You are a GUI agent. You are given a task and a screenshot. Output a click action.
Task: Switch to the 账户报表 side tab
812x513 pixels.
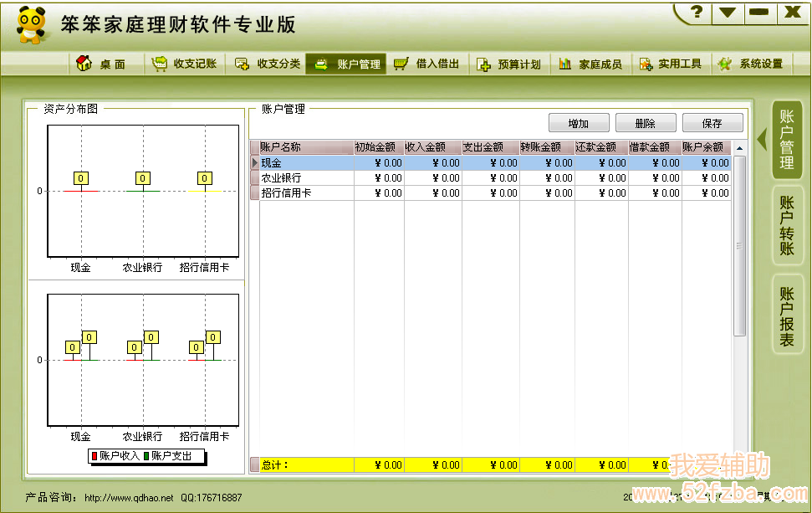(x=787, y=315)
